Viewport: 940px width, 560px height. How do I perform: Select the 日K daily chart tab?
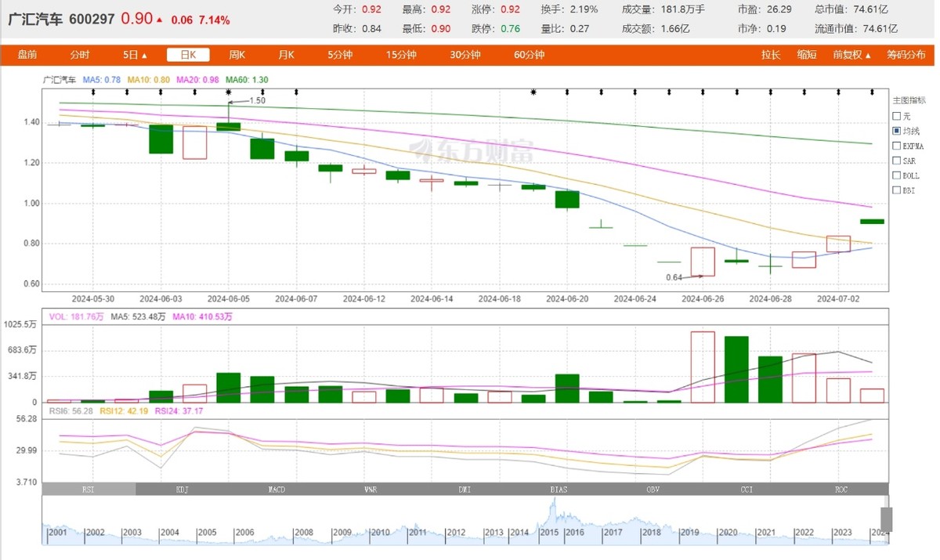coord(188,55)
